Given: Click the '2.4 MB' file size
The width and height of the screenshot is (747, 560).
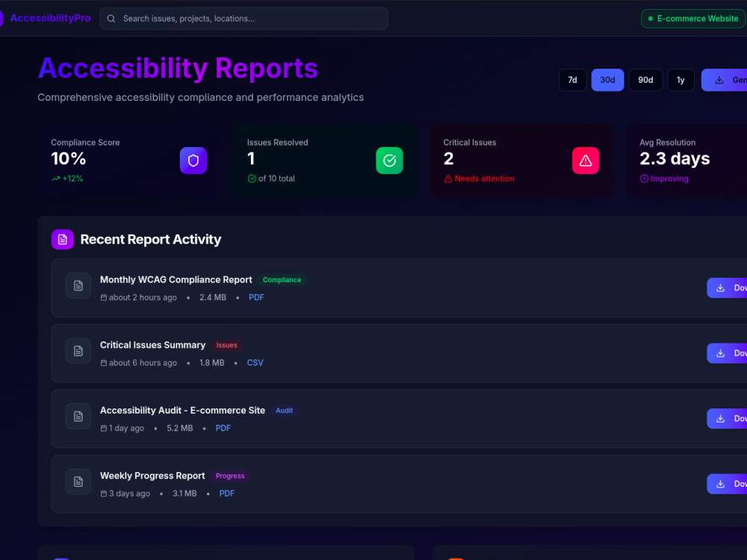Looking at the screenshot, I should (213, 297).
